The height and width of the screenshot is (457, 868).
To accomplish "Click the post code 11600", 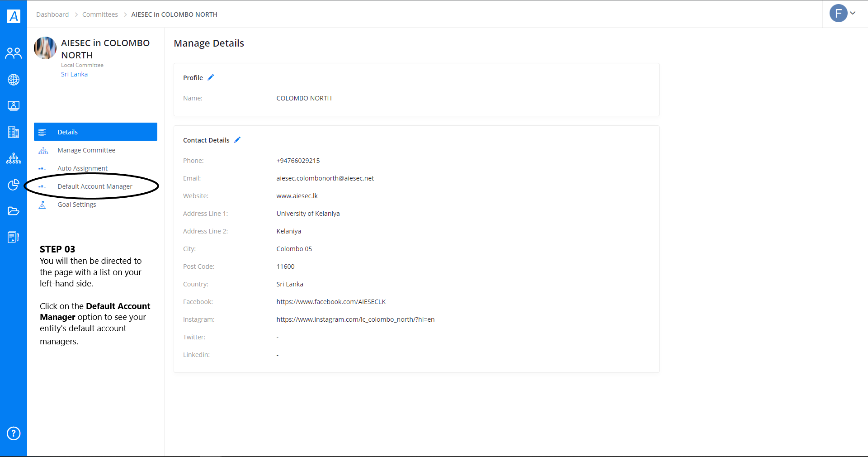I will pos(285,267).
